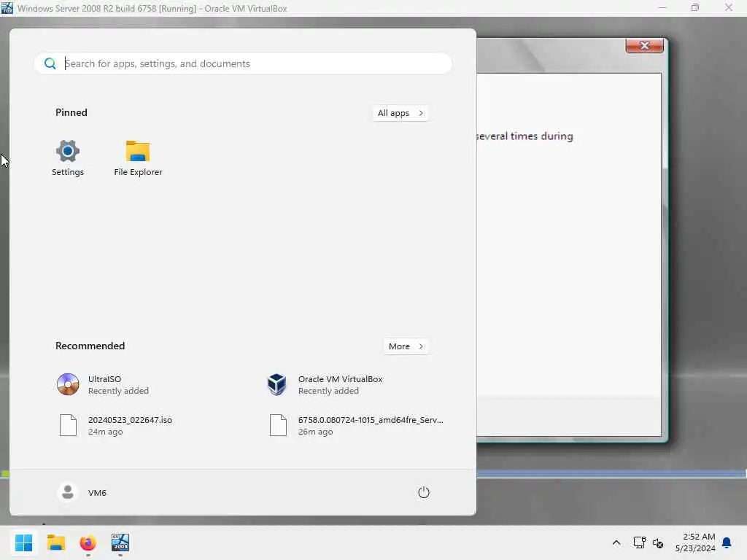The width and height of the screenshot is (747, 560).
Task: Open VirtualBox VM taskbar icon
Action: pyautogui.click(x=120, y=542)
